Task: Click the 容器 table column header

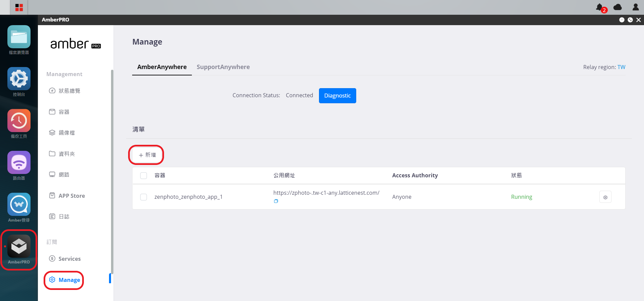Action: point(160,175)
